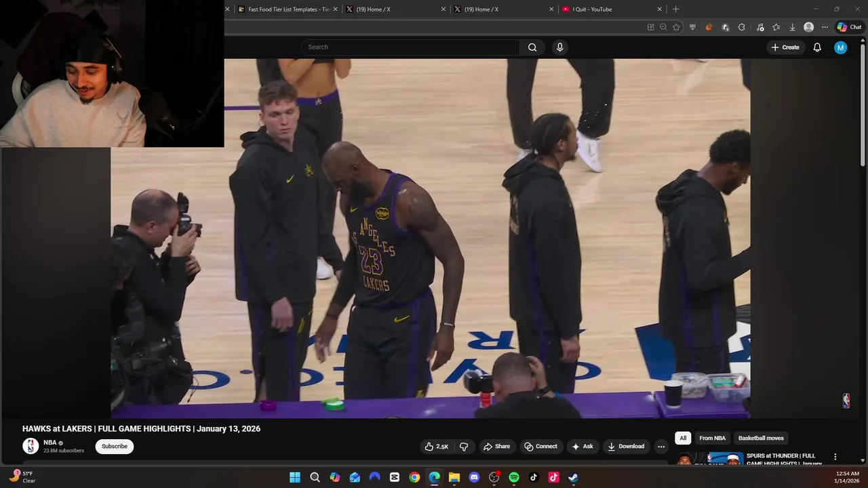Screen dimensions: 868x488
Task: Open Google Chrome from the taskbar
Action: coord(414,477)
